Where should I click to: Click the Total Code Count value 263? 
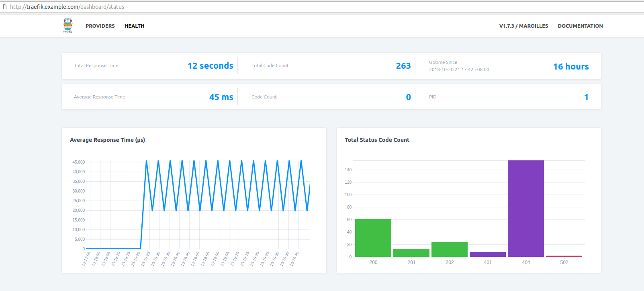coord(403,66)
